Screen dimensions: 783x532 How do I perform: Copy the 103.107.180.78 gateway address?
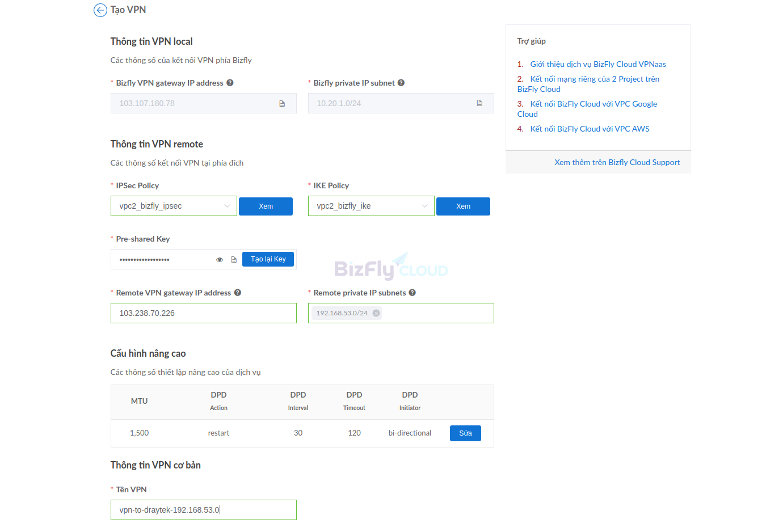point(282,103)
